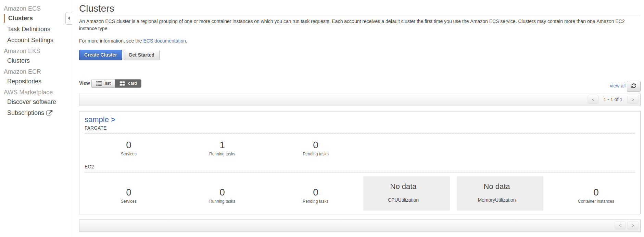
Task: Switch to card view
Action: point(128,83)
